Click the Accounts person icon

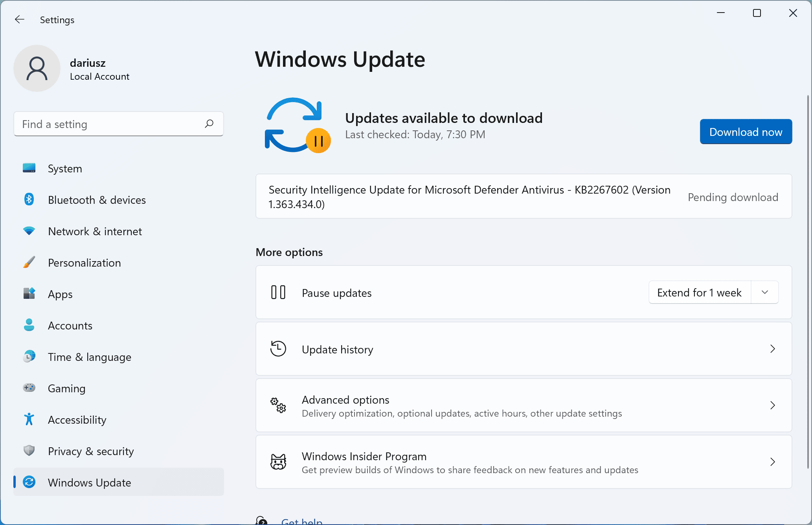pos(29,325)
